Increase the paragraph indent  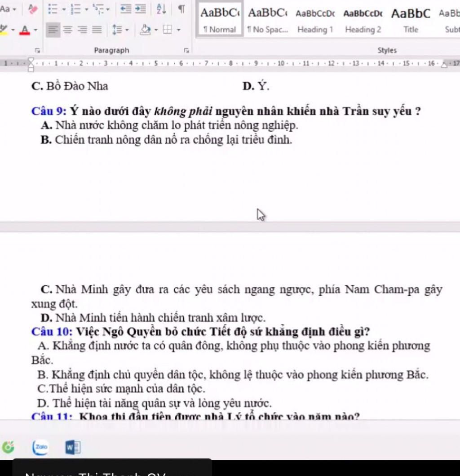tap(140, 9)
